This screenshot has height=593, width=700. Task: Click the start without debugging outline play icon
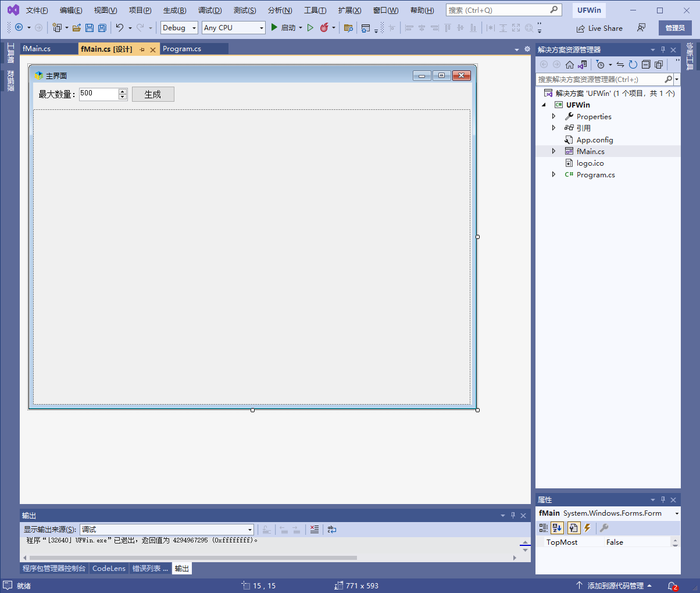coord(310,27)
